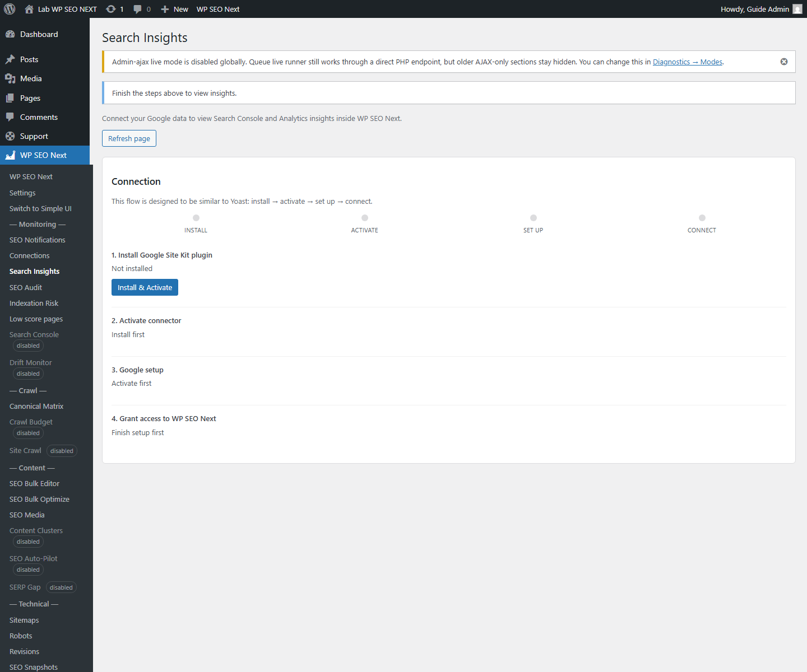Open the Support menu item
The image size is (807, 672).
pos(45,136)
